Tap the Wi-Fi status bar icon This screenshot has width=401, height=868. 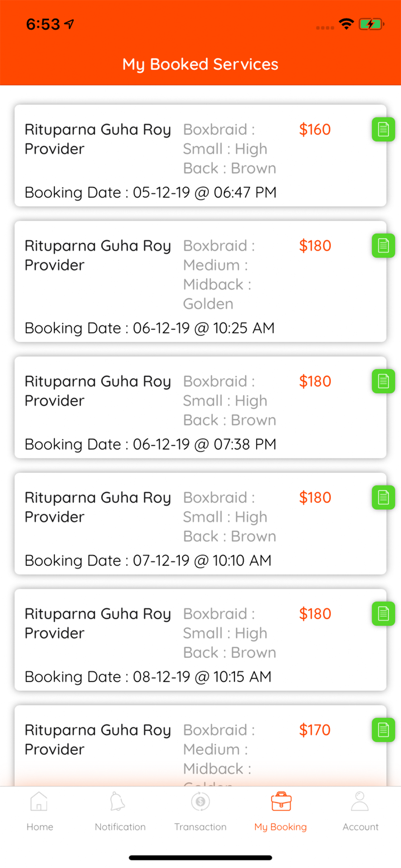click(x=346, y=24)
